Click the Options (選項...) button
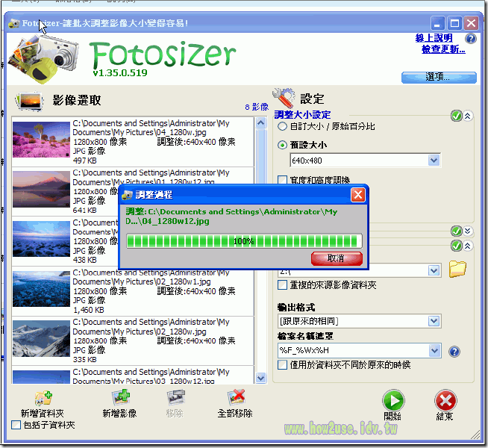 click(439, 77)
